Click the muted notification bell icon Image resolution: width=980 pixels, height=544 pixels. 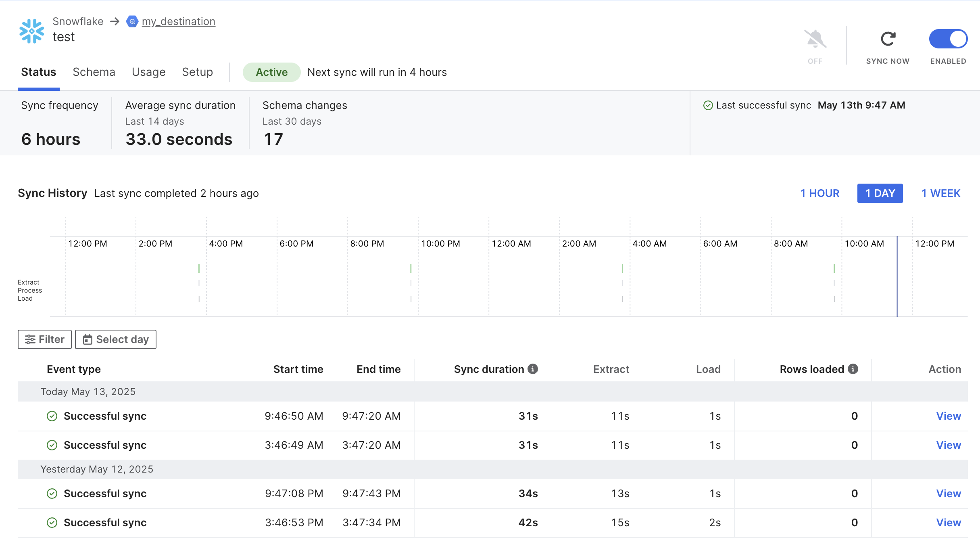click(815, 39)
